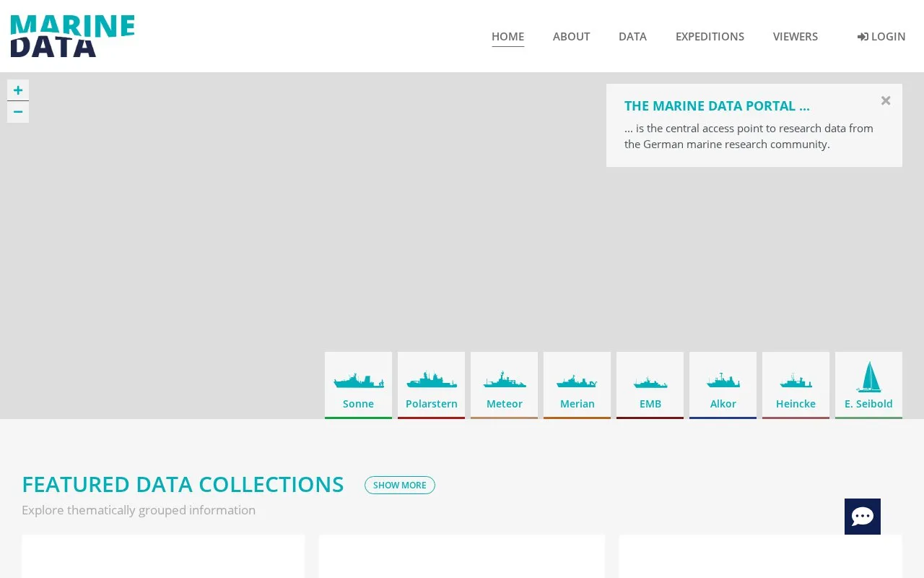Screen dimensions: 924x578
Task: Zoom out on the map
Action: 18,112
